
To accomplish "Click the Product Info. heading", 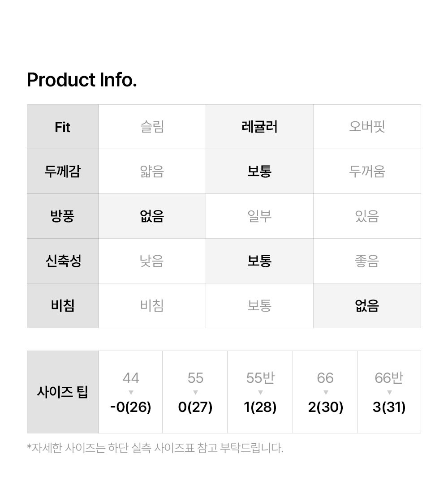I will point(82,80).
